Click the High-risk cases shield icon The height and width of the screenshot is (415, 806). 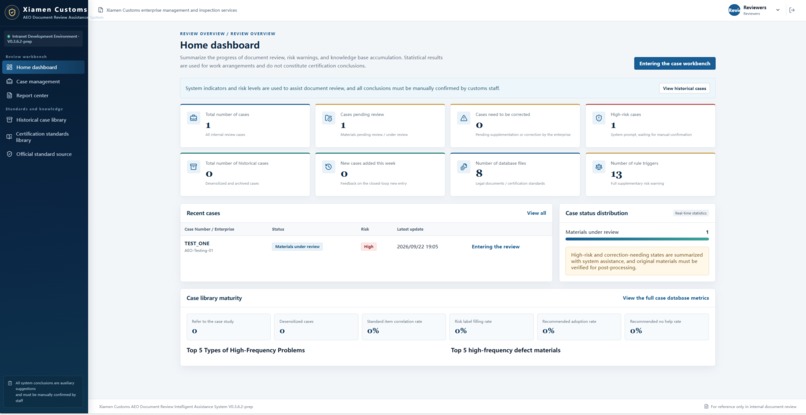[599, 118]
